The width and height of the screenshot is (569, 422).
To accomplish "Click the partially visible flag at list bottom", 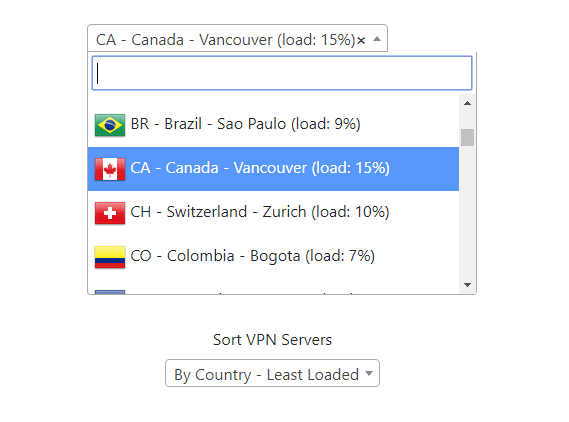I will click(110, 292).
